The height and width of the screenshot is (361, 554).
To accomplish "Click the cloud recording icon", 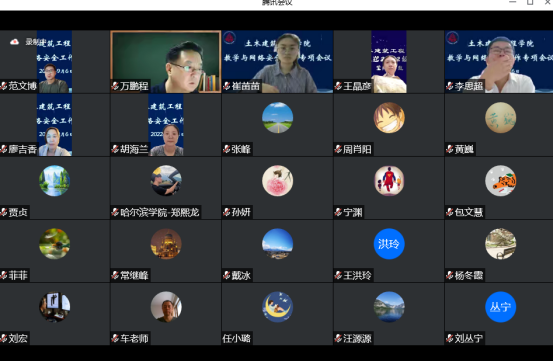I will pos(14,42).
